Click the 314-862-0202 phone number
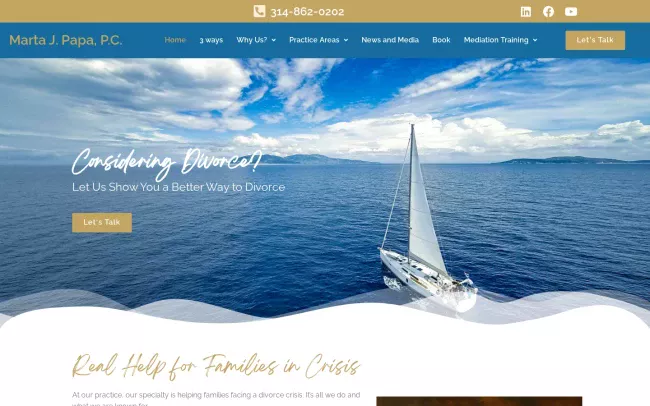 (307, 12)
